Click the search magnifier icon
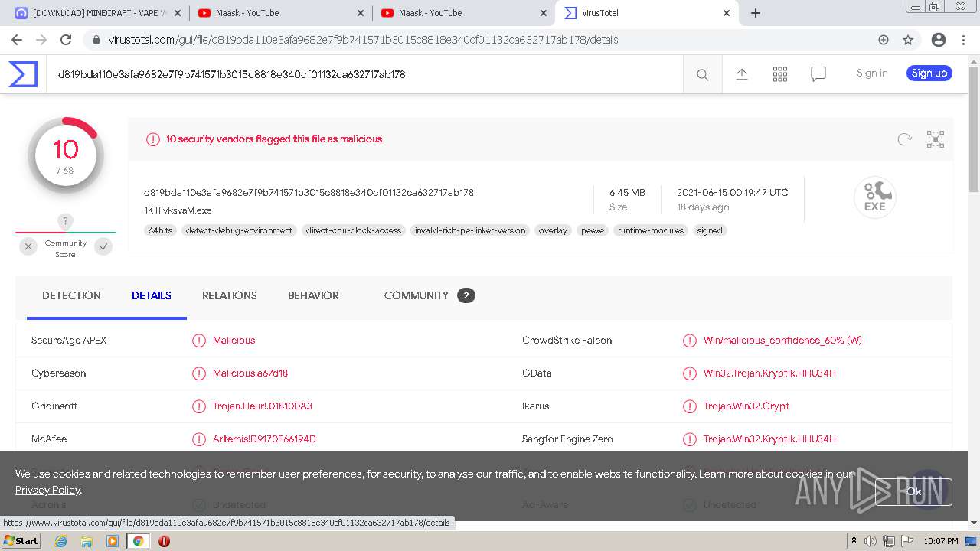980x551 pixels. tap(702, 74)
